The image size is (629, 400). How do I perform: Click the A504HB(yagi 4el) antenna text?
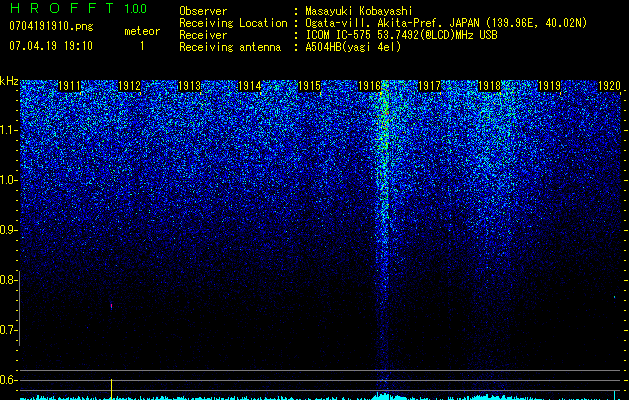coord(353,47)
